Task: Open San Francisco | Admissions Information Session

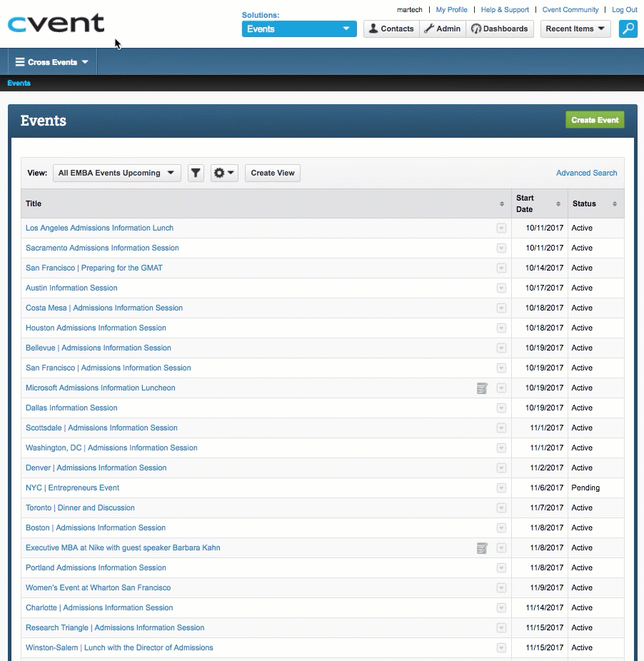Action: point(109,368)
